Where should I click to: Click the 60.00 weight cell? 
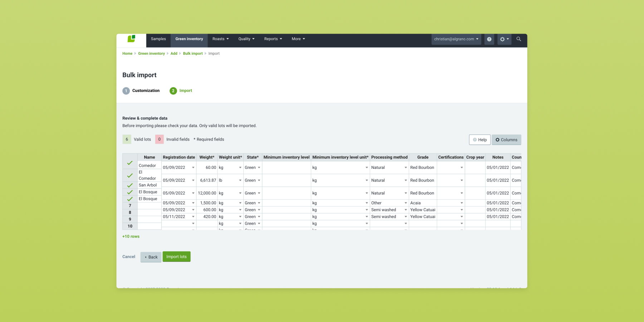(x=207, y=167)
